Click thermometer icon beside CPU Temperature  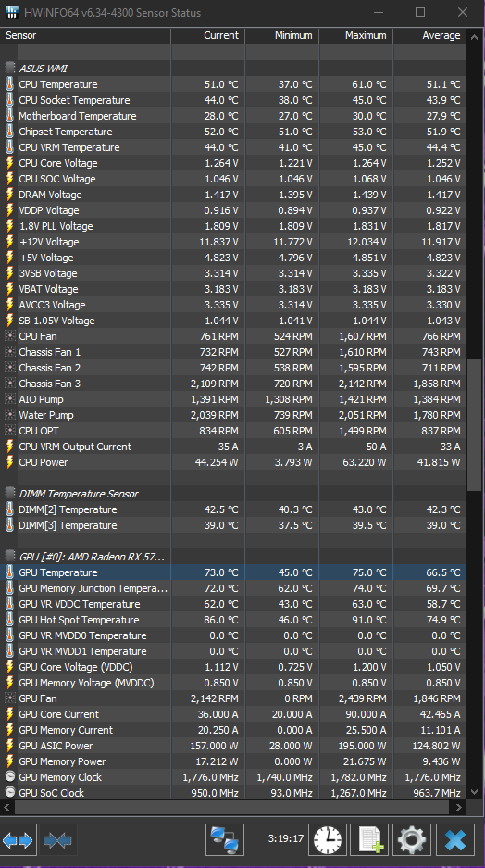coord(10,84)
